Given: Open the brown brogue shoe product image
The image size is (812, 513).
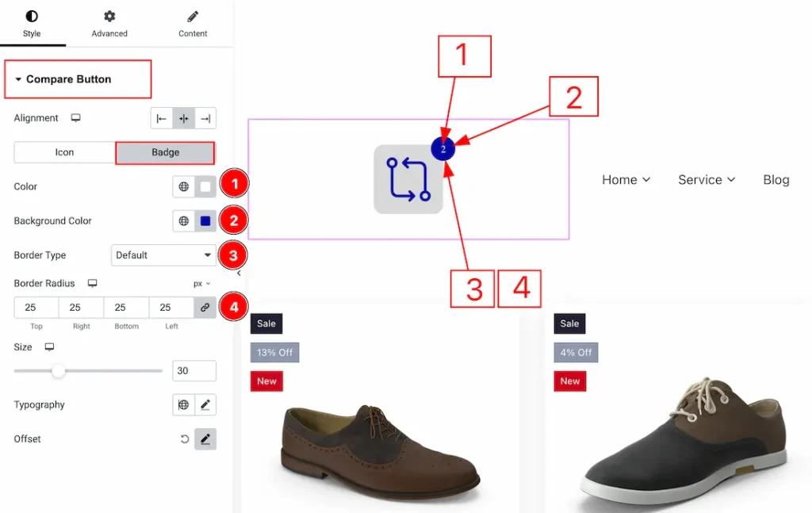Looking at the screenshot, I should (381, 453).
